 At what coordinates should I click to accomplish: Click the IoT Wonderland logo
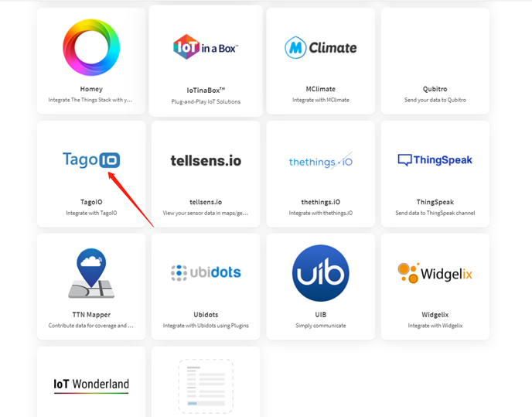point(91,385)
